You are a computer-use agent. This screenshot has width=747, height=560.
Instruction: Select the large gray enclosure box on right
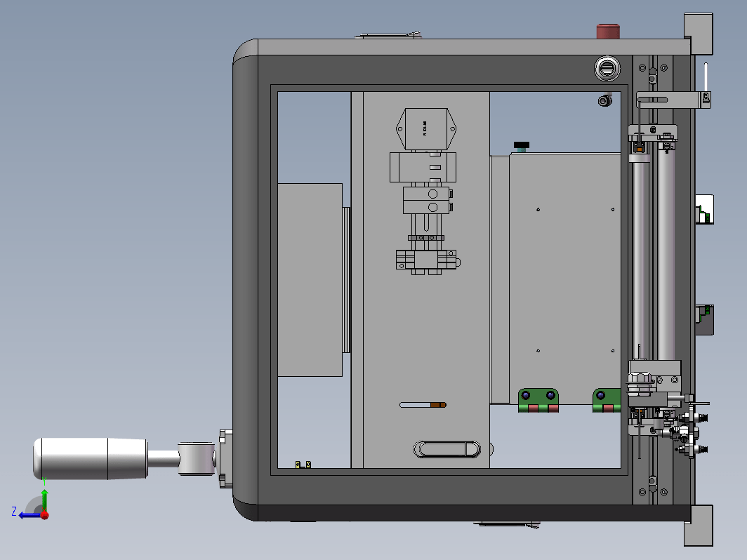(565, 279)
